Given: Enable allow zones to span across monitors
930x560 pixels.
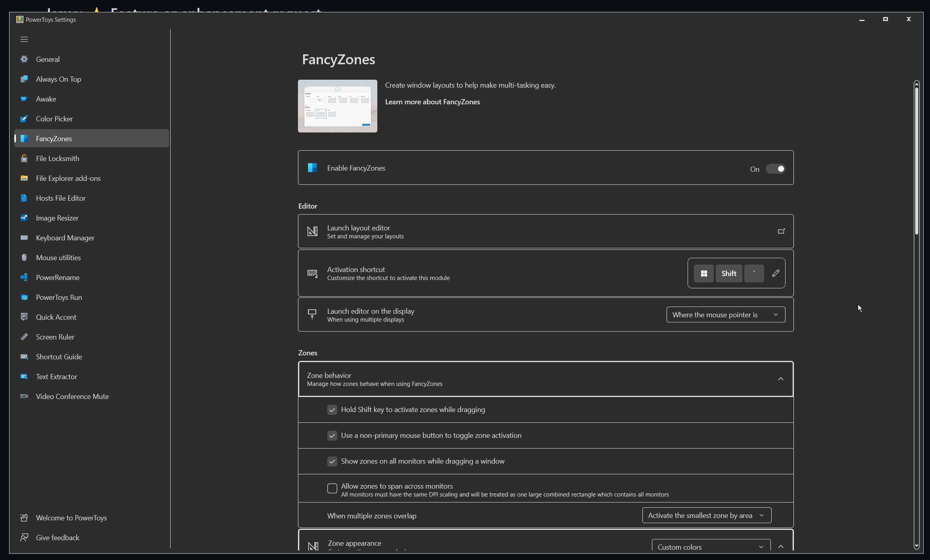Looking at the screenshot, I should pos(332,488).
